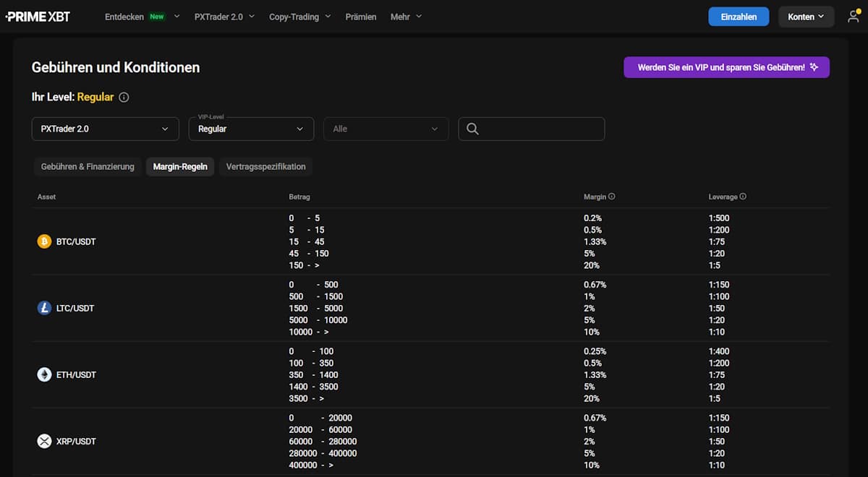Open the user profile icon
The height and width of the screenshot is (477, 868).
[x=854, y=17]
